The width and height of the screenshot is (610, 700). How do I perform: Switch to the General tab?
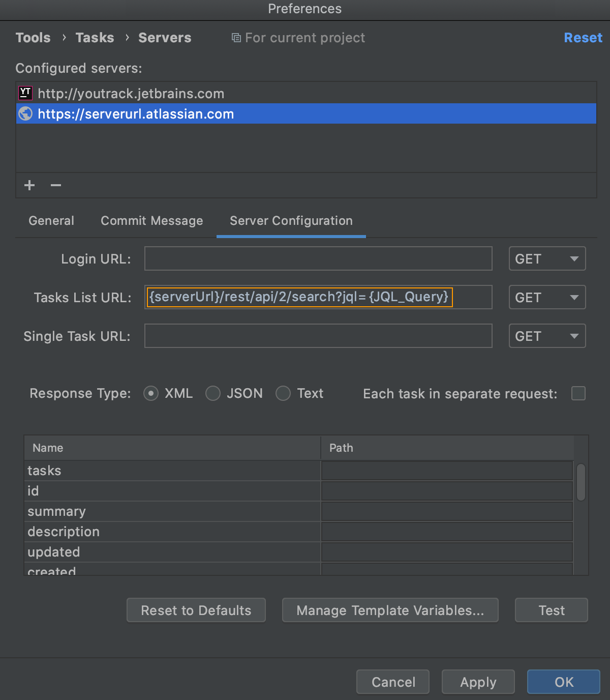[51, 221]
